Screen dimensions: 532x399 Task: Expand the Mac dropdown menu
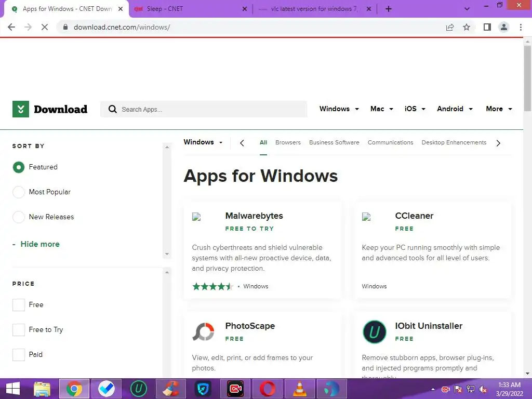pos(382,109)
